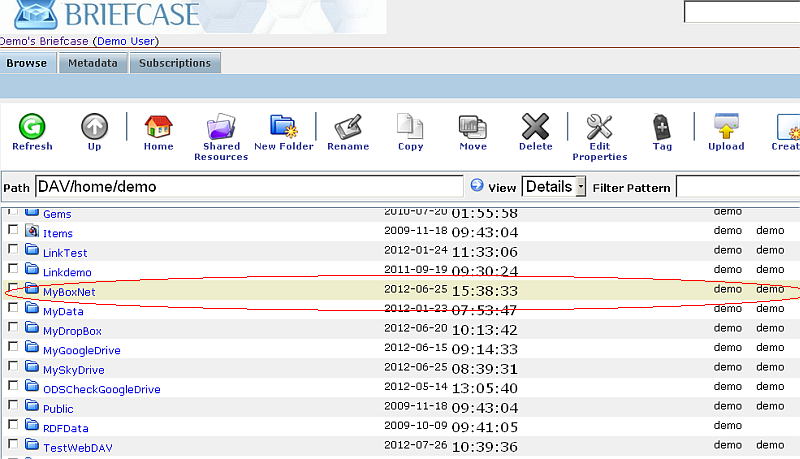Select the MyGoogleDrive checkbox
The width and height of the screenshot is (800, 459).
pos(13,349)
